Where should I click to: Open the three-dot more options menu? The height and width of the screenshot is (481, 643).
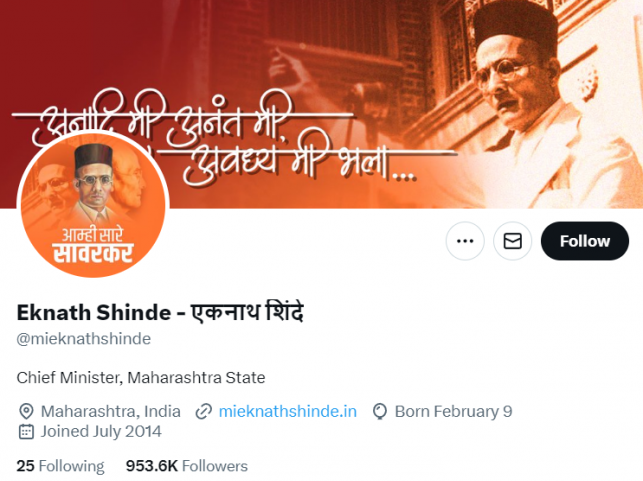tap(465, 241)
